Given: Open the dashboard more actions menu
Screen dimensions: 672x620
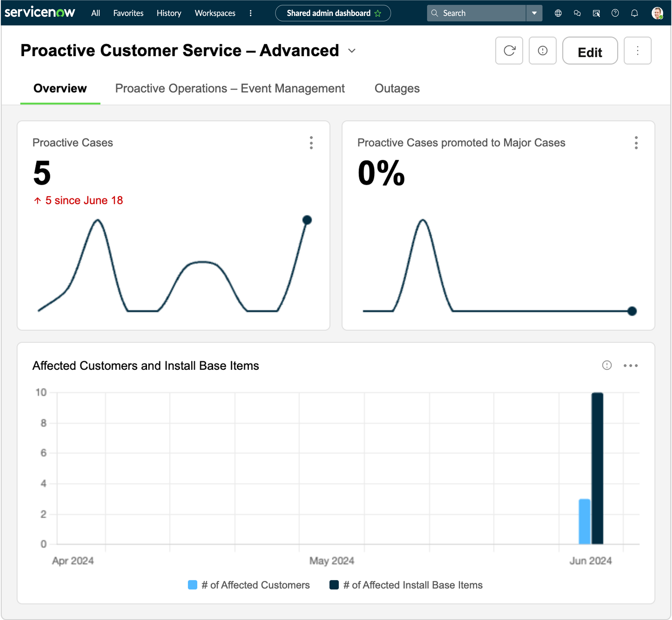Looking at the screenshot, I should (x=638, y=51).
